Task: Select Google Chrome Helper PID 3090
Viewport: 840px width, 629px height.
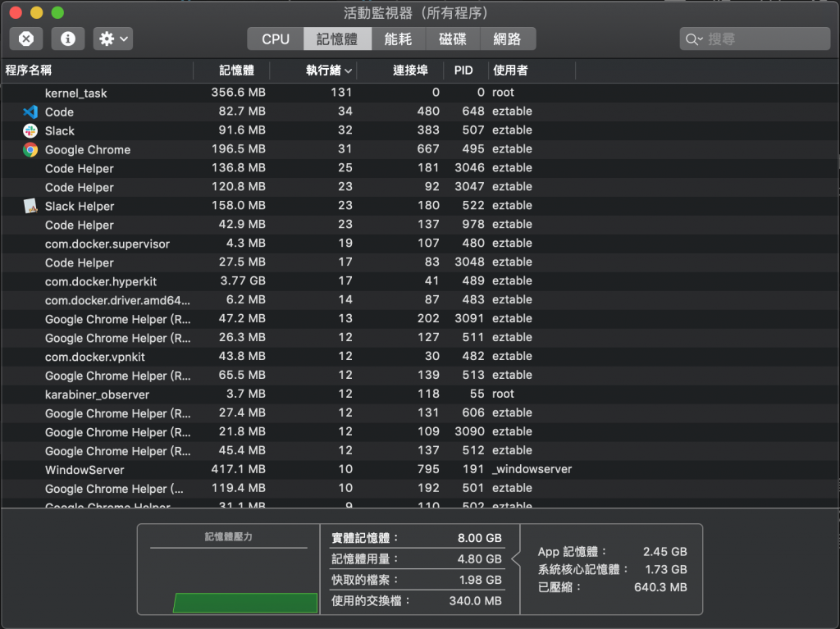Action: coord(420,432)
